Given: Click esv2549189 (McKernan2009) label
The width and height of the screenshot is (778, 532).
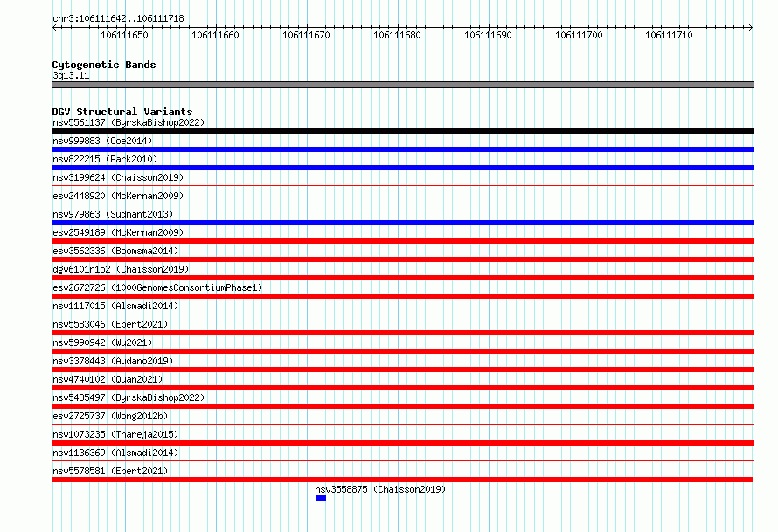Looking at the screenshot, I should click(x=118, y=232).
